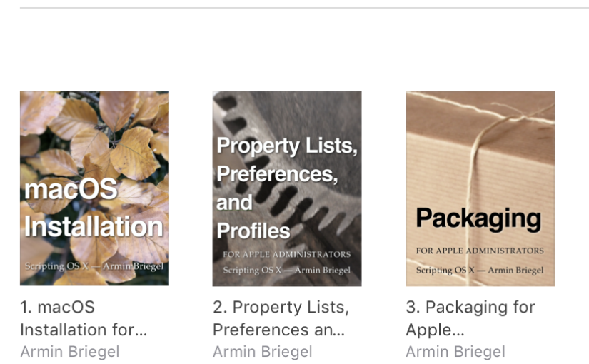Open the gear-themed Property Lists book cover

point(287,188)
